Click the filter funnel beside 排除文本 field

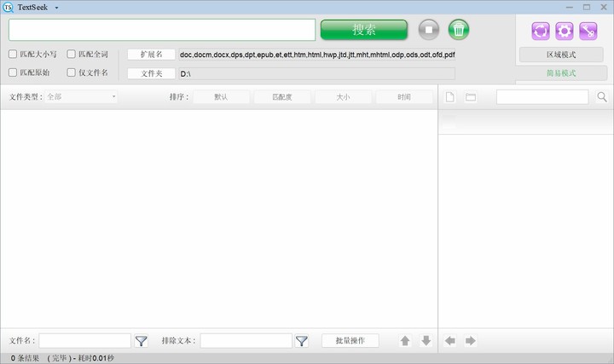point(302,340)
